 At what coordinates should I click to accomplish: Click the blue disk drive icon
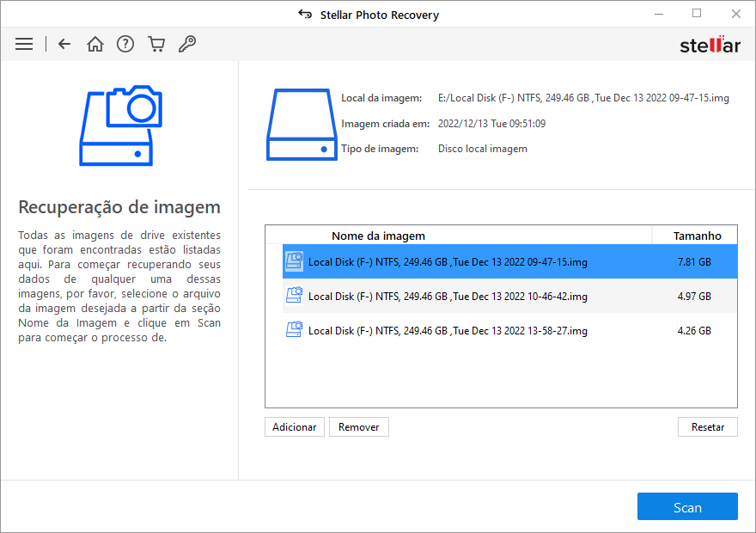[302, 125]
